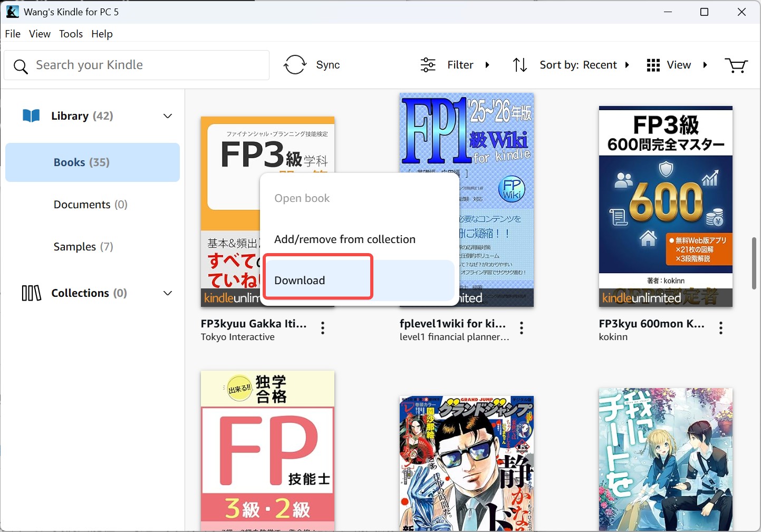Select the grid View icon
This screenshot has width=761, height=532.
[653, 64]
